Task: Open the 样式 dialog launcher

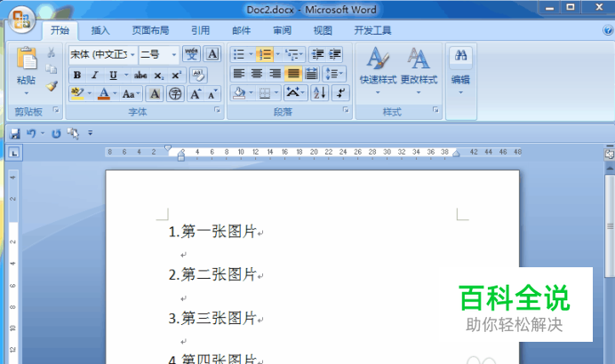Action: [x=435, y=110]
